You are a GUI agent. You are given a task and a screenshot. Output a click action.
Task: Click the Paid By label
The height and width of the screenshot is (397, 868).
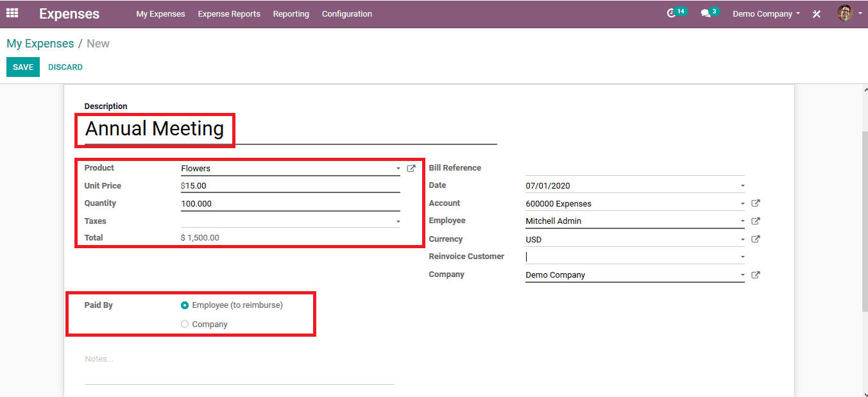tap(99, 305)
